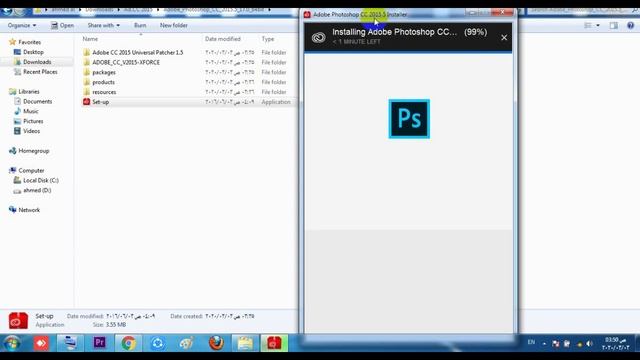Click the large Set-up icon in details pane
Screen dimensions: 640x360
coord(18,320)
